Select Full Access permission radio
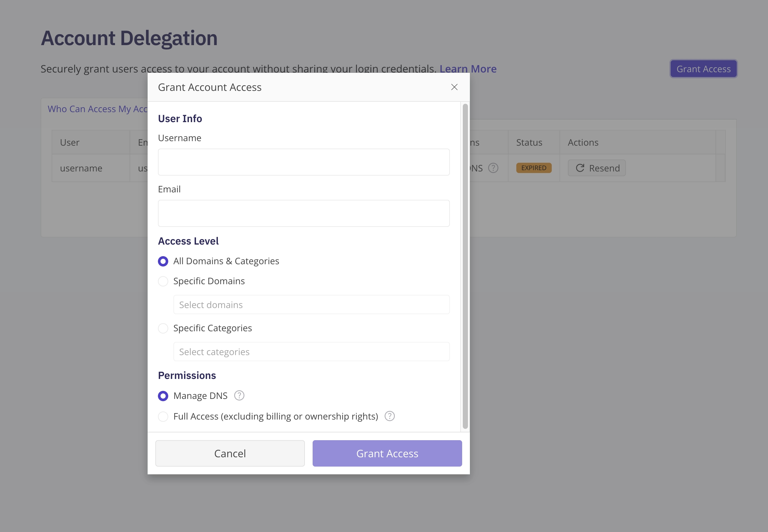This screenshot has width=768, height=532. 163,417
